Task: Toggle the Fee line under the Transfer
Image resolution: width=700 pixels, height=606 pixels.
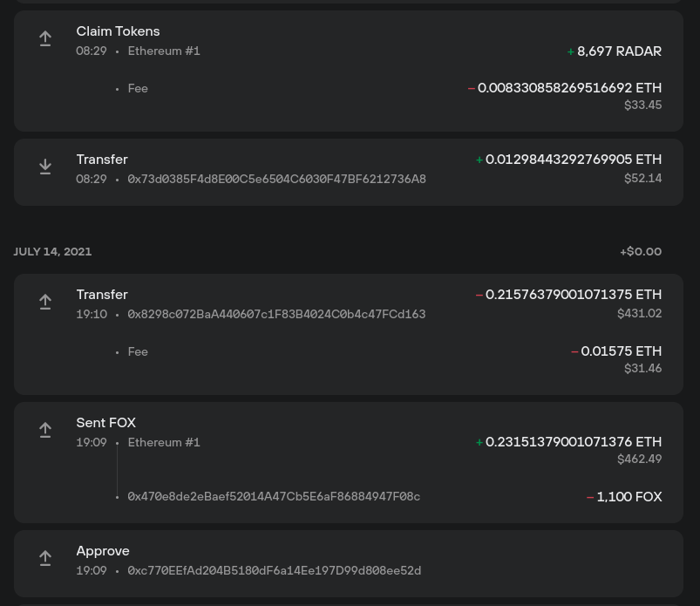Action: pyautogui.click(x=138, y=351)
